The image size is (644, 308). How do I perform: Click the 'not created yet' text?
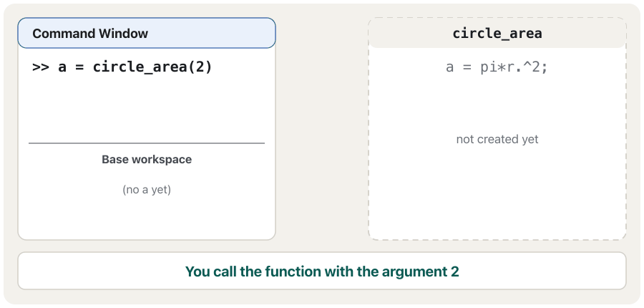point(497,140)
